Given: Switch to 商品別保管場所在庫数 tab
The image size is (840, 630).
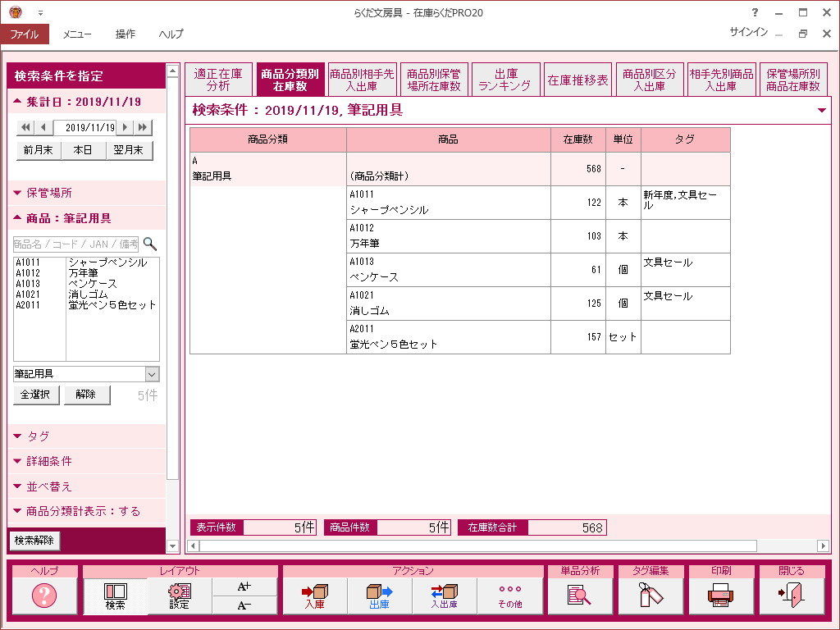Looking at the screenshot, I should (x=434, y=80).
